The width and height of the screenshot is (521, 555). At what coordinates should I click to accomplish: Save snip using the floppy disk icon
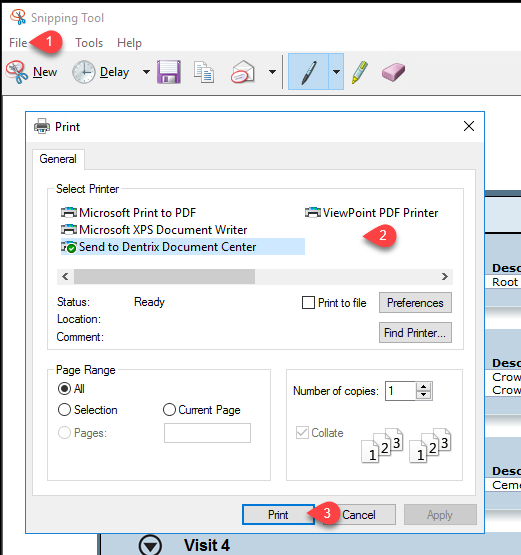point(169,72)
